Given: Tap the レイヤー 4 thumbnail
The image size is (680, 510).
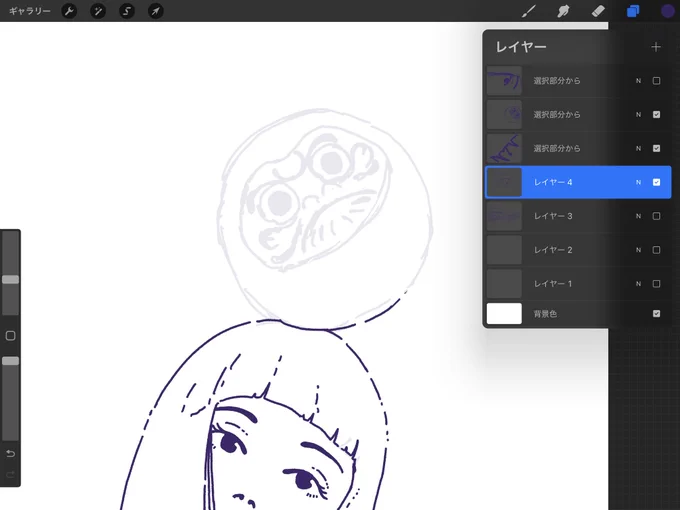Looking at the screenshot, I should point(504,182).
